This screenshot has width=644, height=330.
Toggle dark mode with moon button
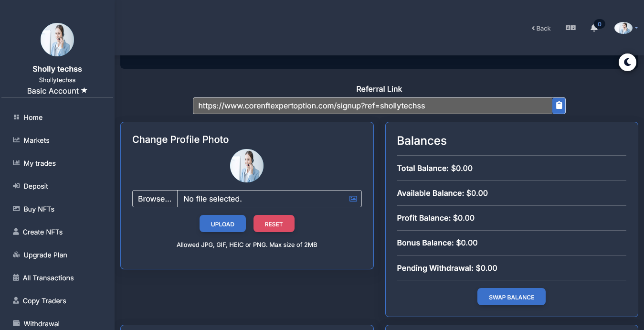click(x=627, y=62)
